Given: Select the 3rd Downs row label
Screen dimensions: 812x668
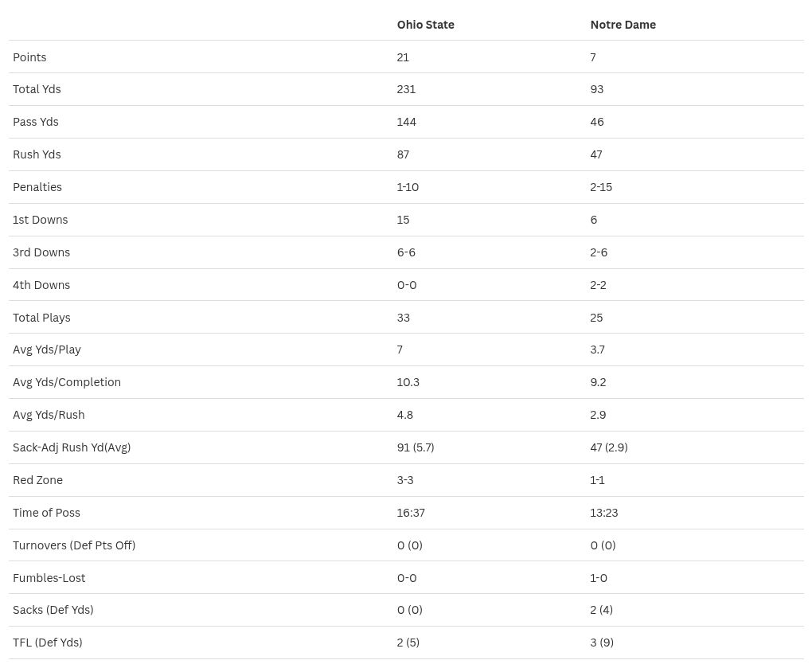Looking at the screenshot, I should point(41,252).
